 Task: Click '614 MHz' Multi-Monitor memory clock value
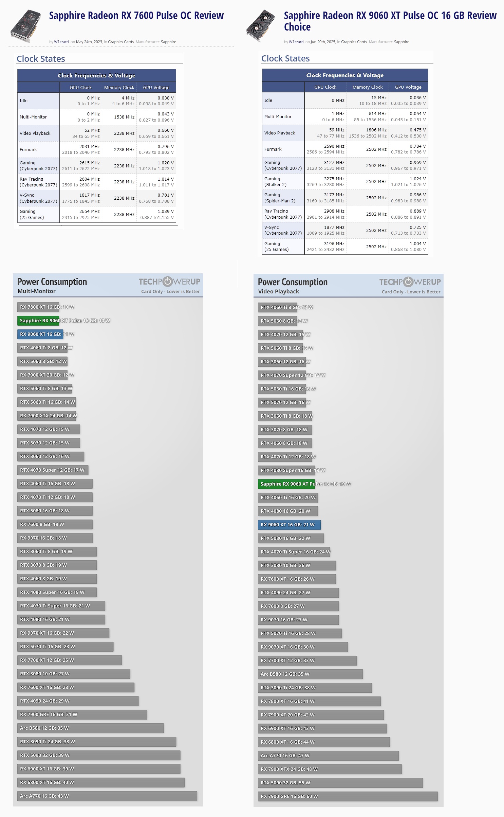[377, 113]
